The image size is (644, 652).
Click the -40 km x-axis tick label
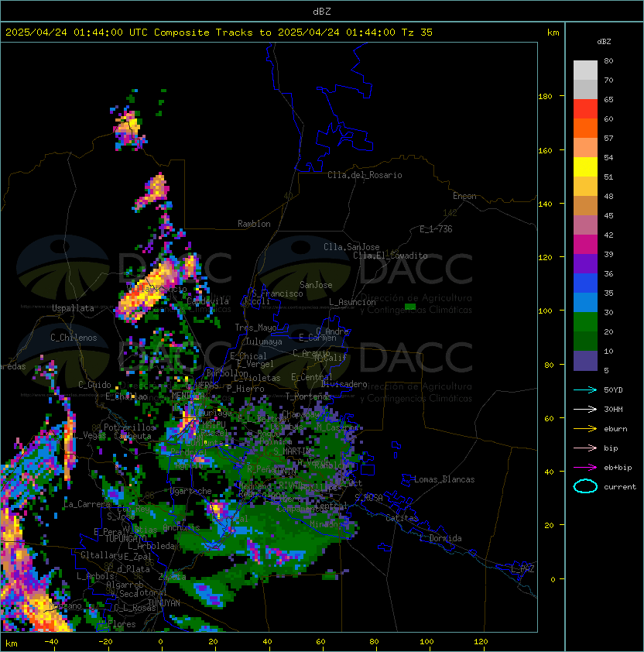[x=51, y=642]
